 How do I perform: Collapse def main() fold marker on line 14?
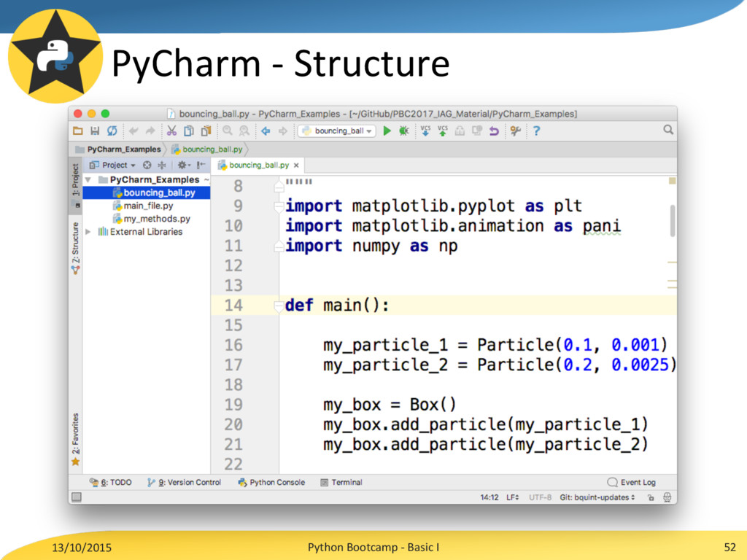[279, 306]
